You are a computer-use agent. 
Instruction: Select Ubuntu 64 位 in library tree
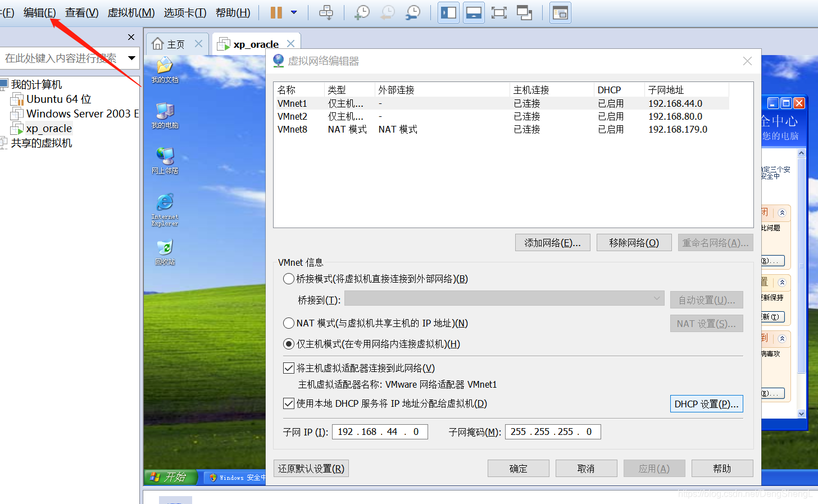[x=58, y=99]
